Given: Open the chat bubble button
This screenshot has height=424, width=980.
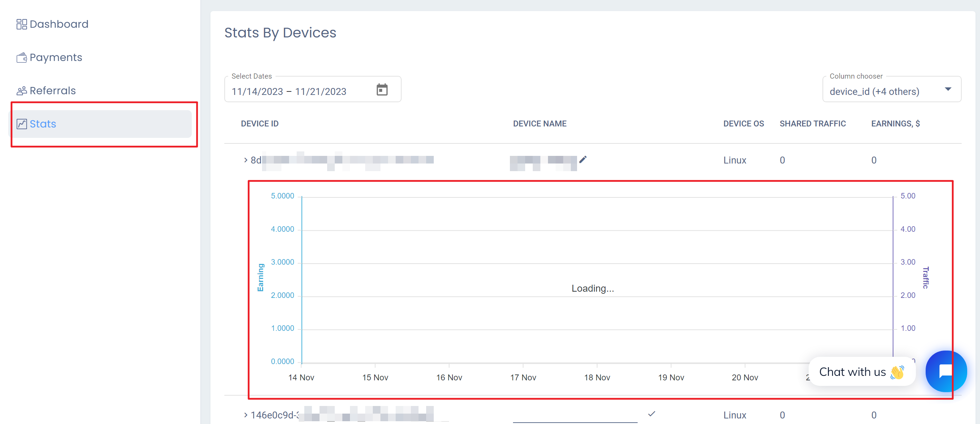Looking at the screenshot, I should (946, 371).
